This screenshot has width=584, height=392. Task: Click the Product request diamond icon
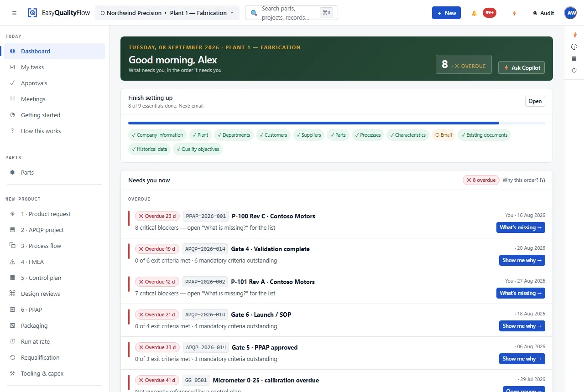12,214
